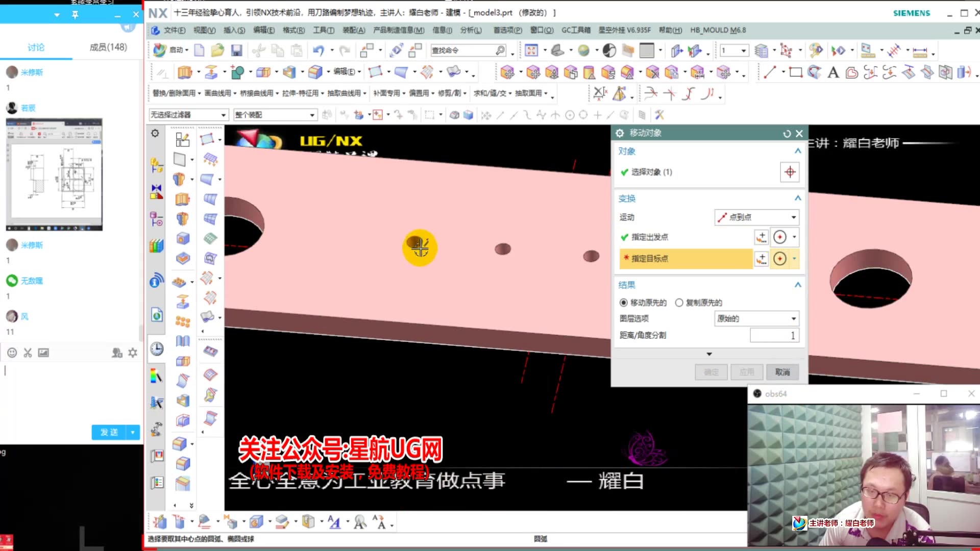Select the Extrude feature icon
980x551 pixels.
[184, 71]
